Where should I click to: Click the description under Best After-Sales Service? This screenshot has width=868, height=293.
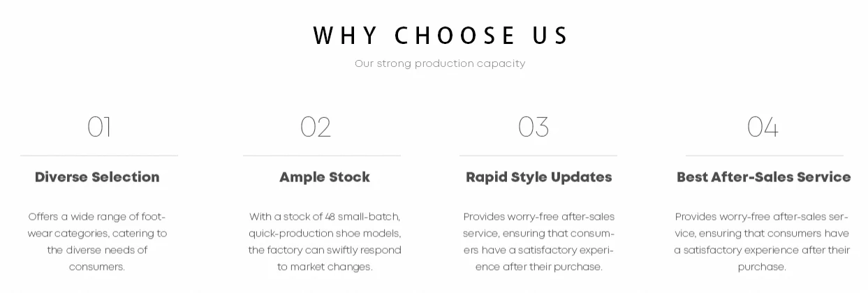(762, 241)
